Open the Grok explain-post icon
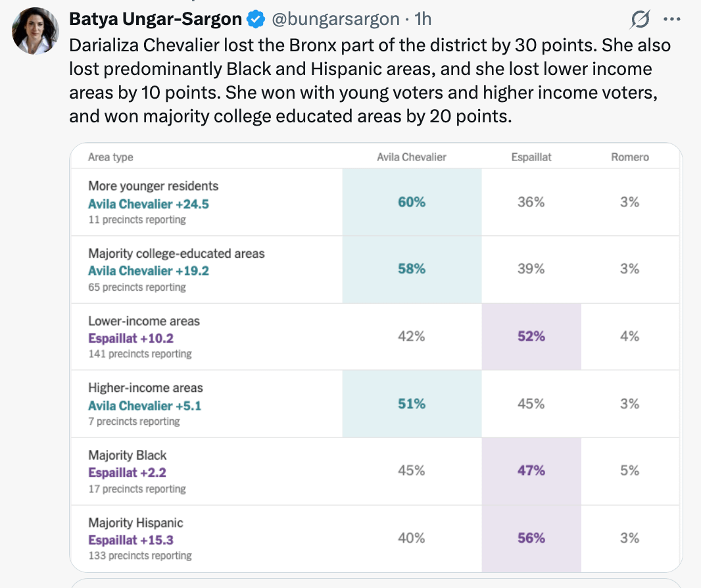Image resolution: width=701 pixels, height=588 pixels. coord(641,19)
